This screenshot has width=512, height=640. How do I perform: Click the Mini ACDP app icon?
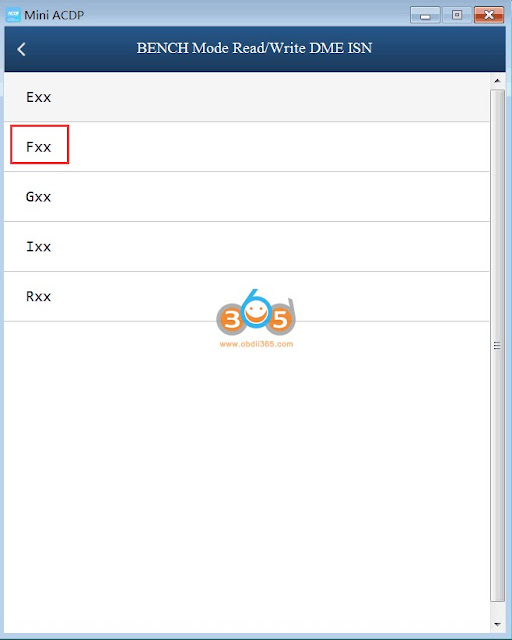click(x=13, y=15)
